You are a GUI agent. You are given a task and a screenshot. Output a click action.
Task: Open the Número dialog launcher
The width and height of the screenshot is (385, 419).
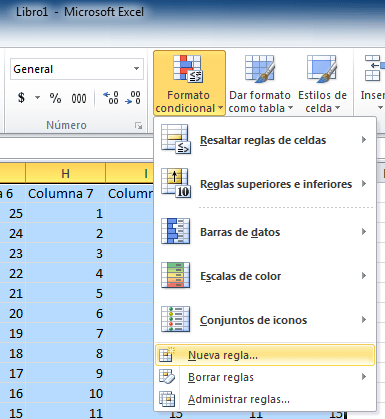[138, 126]
